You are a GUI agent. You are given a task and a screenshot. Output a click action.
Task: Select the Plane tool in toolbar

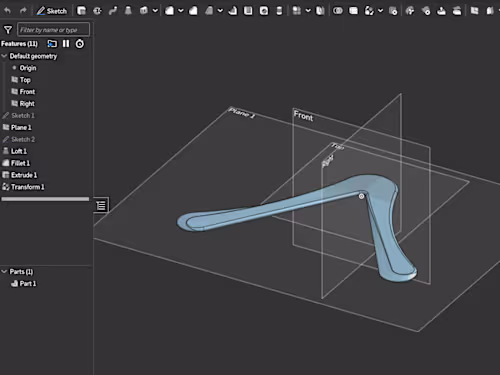475,11
